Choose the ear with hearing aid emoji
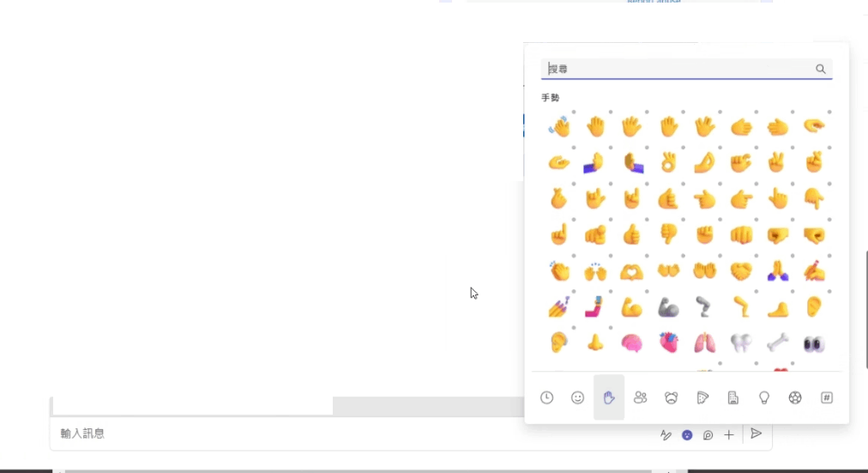The image size is (868, 473). click(559, 343)
